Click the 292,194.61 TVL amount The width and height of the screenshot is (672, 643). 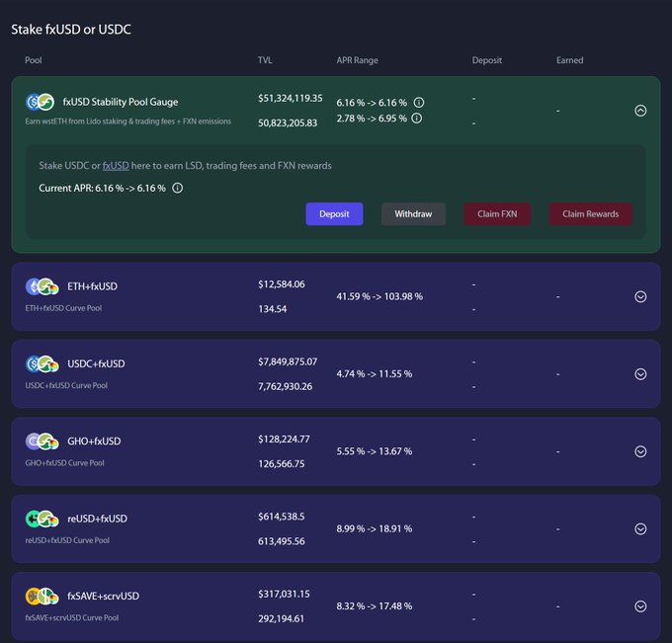pos(281,618)
